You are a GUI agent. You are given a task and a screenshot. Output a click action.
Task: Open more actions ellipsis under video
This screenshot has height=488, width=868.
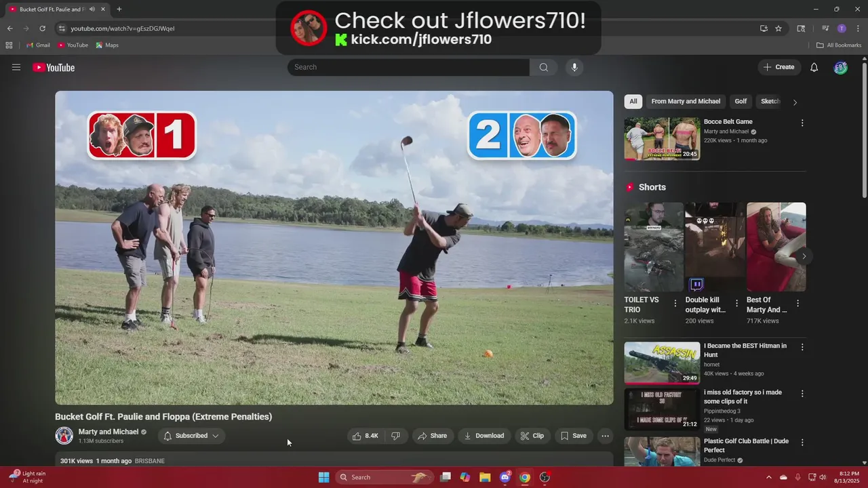point(606,436)
